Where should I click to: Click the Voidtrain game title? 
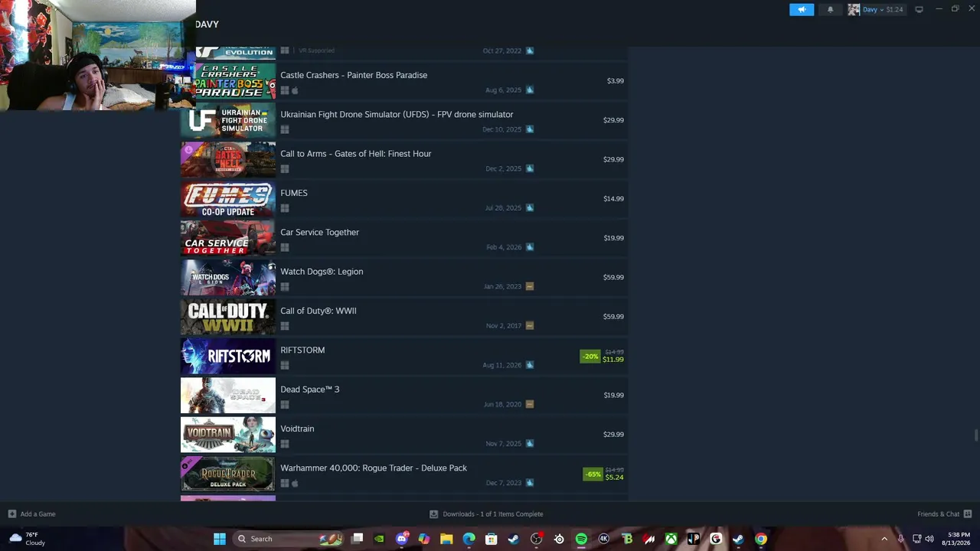pos(297,429)
